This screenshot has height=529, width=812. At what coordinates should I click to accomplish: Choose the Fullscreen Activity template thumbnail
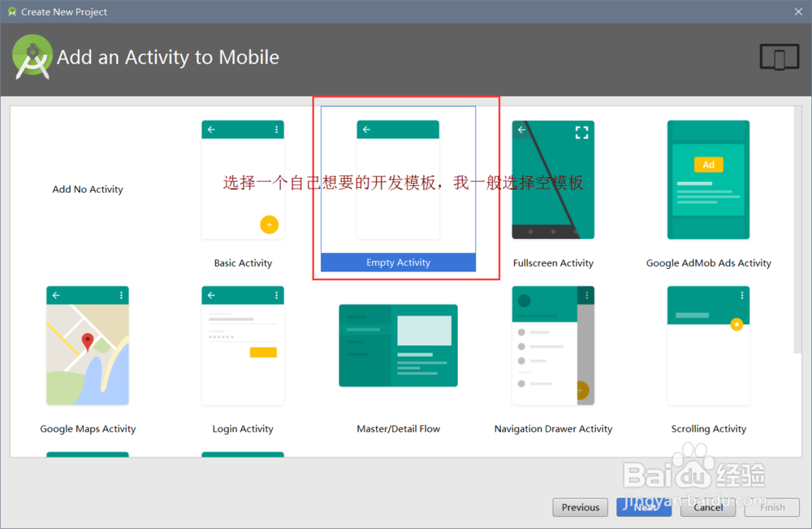[553, 180]
